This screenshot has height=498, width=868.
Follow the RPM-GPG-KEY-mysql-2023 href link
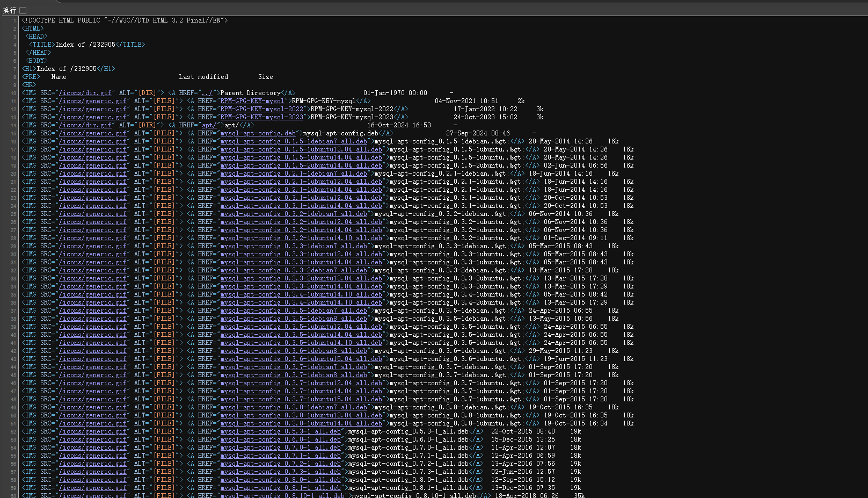[x=262, y=117]
